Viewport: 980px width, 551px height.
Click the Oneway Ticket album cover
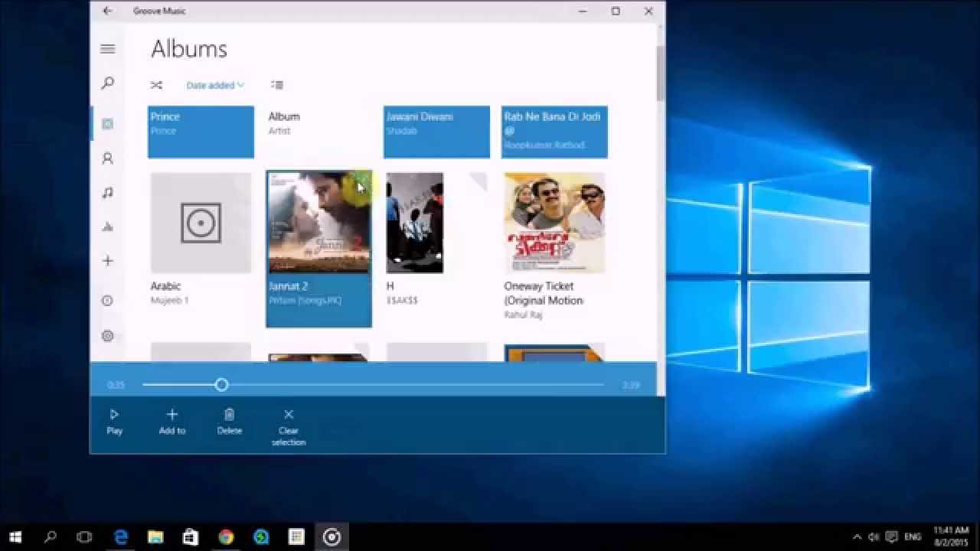(x=554, y=223)
